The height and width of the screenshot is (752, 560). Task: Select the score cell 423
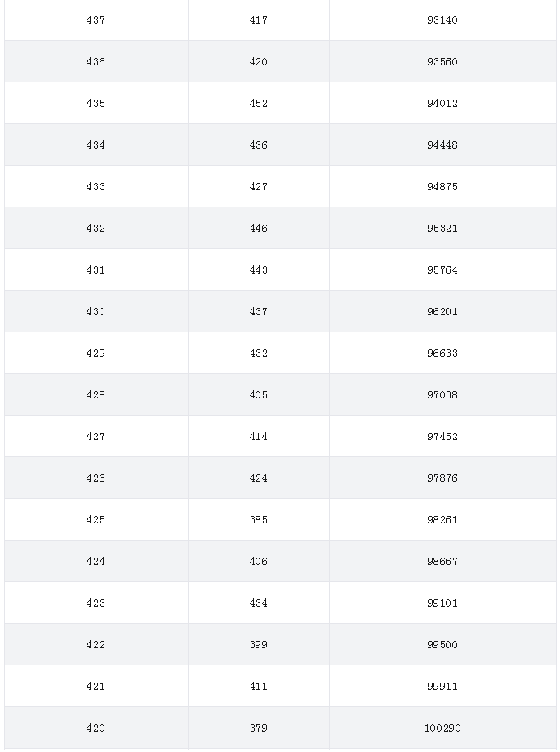(x=96, y=603)
